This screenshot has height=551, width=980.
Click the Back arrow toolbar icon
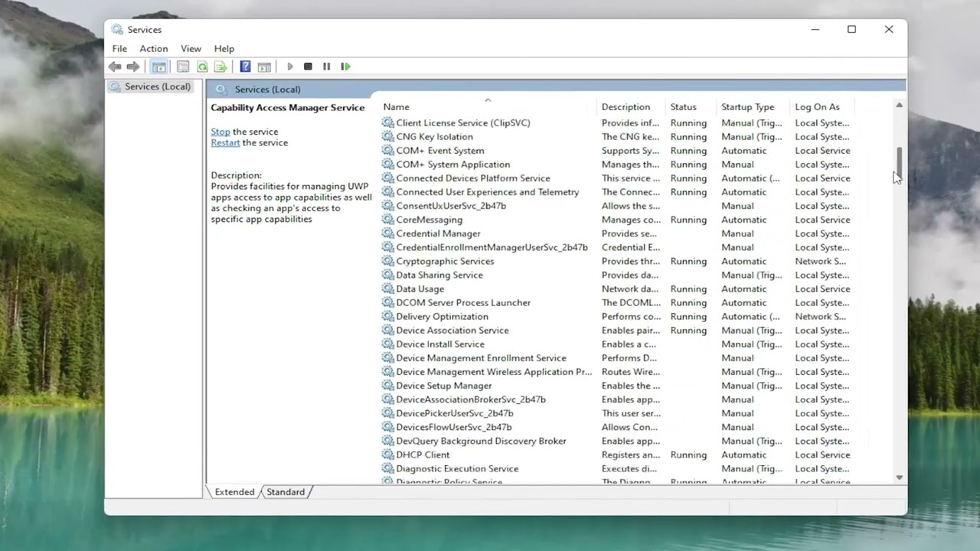pyautogui.click(x=115, y=67)
